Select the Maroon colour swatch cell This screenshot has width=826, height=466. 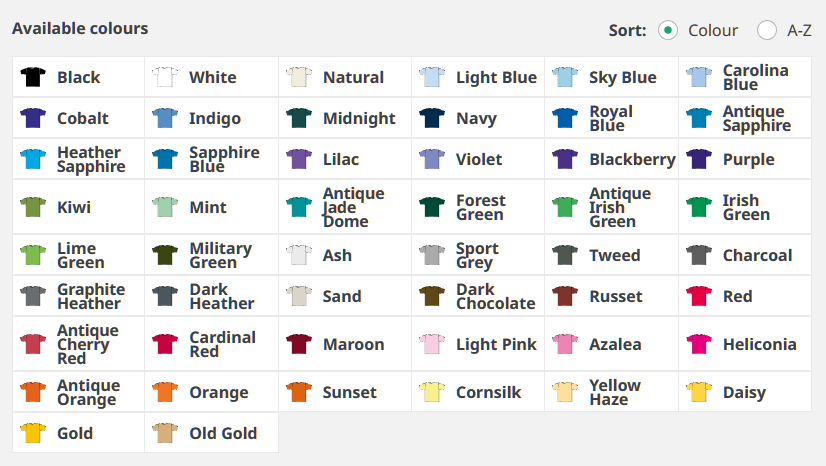344,344
